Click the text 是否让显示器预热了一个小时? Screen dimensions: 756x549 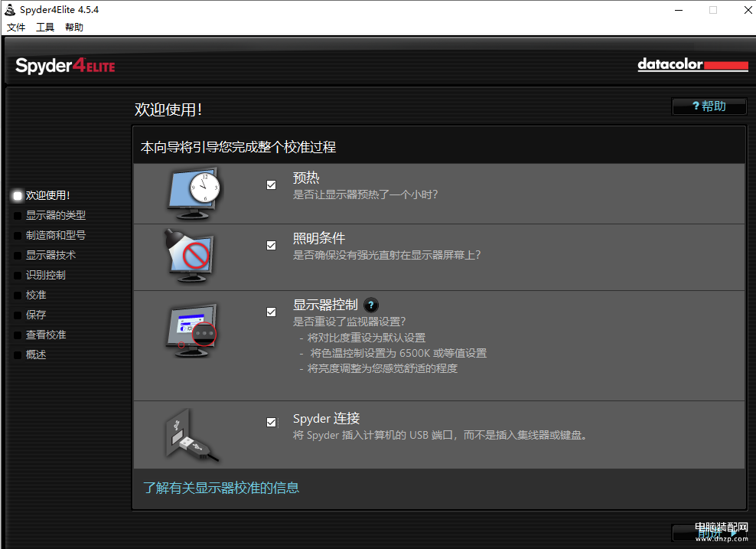366,195
